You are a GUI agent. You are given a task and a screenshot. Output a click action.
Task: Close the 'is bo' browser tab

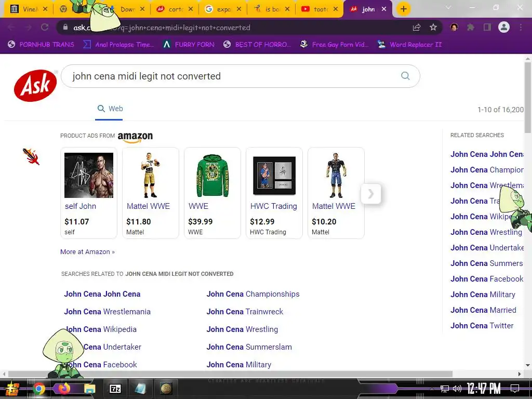287,9
